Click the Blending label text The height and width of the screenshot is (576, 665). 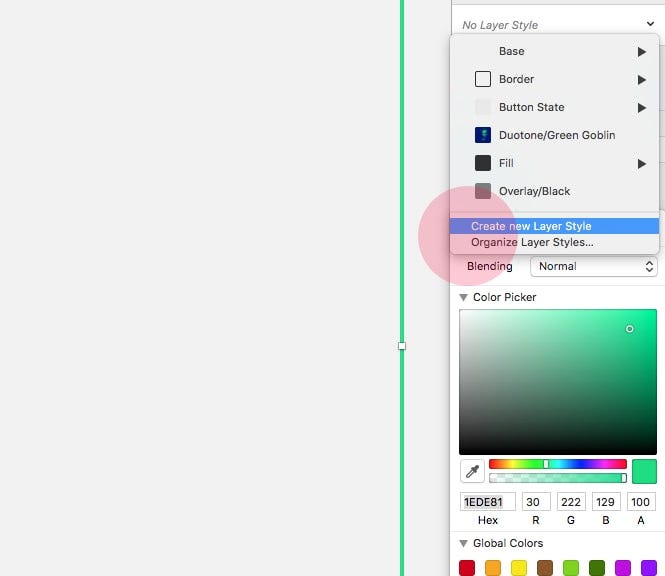[x=490, y=266]
